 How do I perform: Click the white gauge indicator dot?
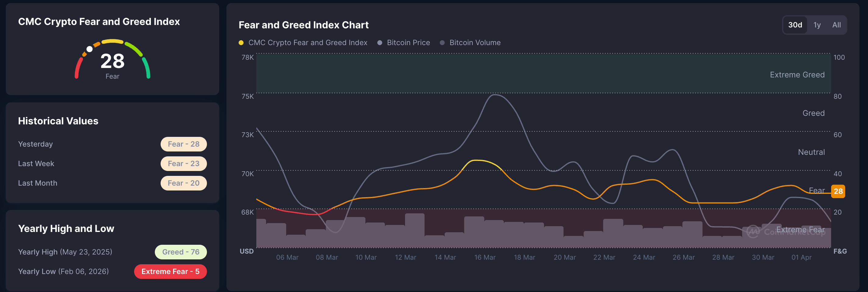[x=90, y=49]
